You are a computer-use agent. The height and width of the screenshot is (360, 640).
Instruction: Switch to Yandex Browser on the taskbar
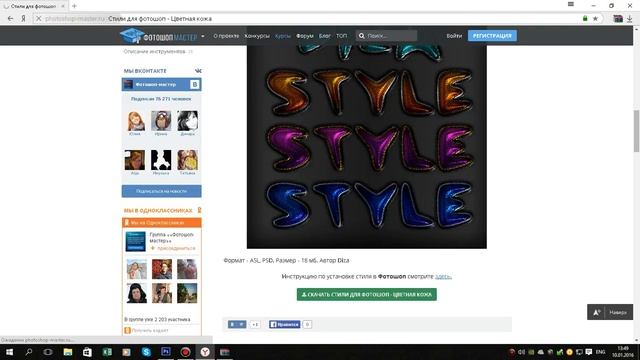(205, 352)
